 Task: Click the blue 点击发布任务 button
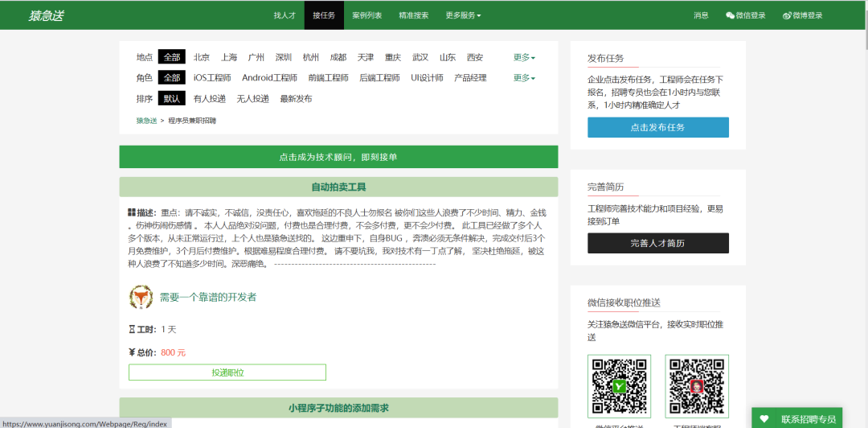pyautogui.click(x=658, y=127)
